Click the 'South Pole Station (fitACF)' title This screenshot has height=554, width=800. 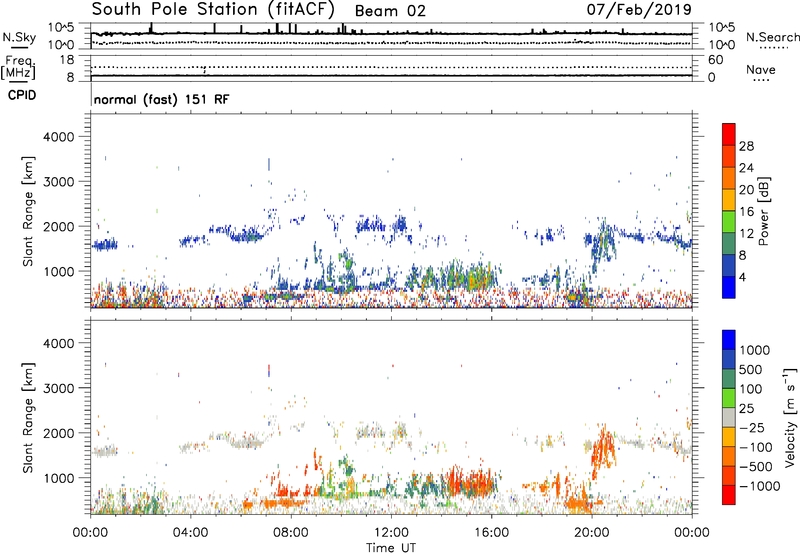(x=213, y=10)
